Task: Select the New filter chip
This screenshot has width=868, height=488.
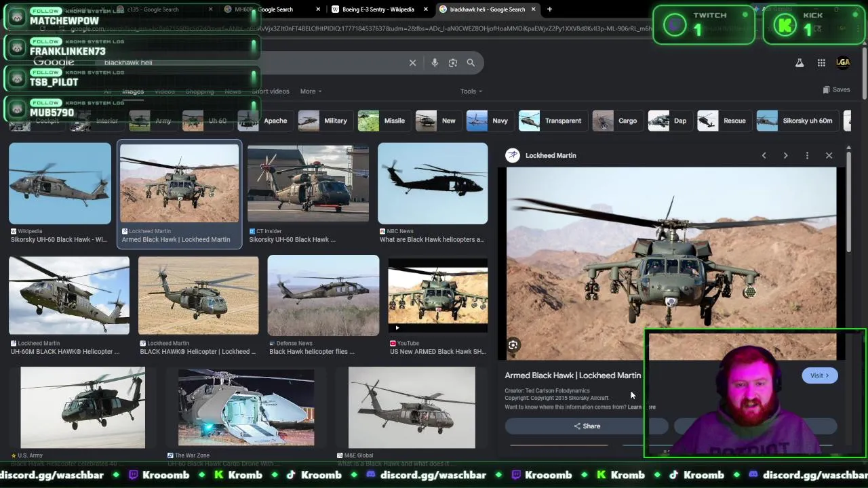Action: [437, 121]
